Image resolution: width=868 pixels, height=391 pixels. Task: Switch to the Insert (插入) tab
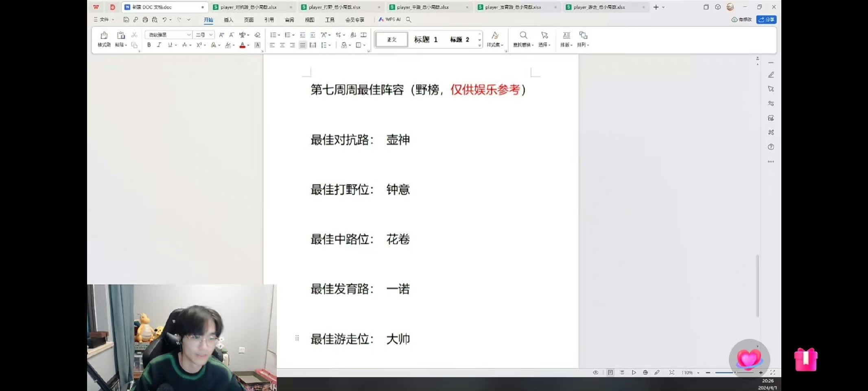229,20
